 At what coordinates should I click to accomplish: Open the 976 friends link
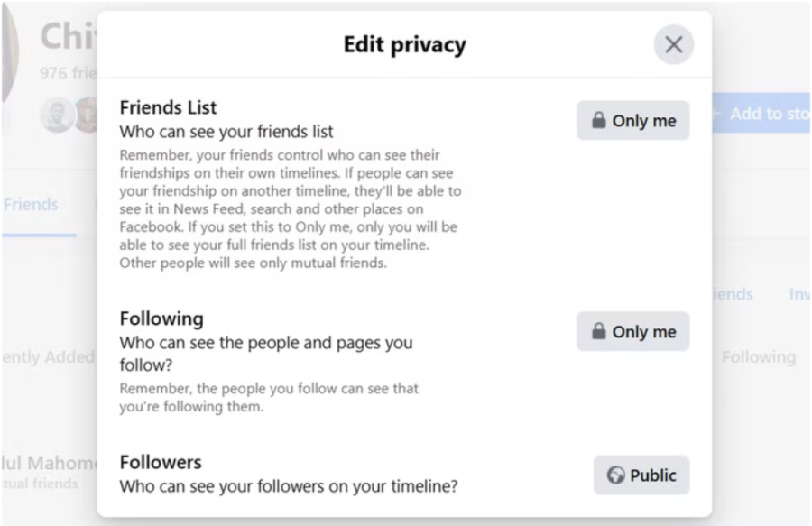(x=67, y=73)
